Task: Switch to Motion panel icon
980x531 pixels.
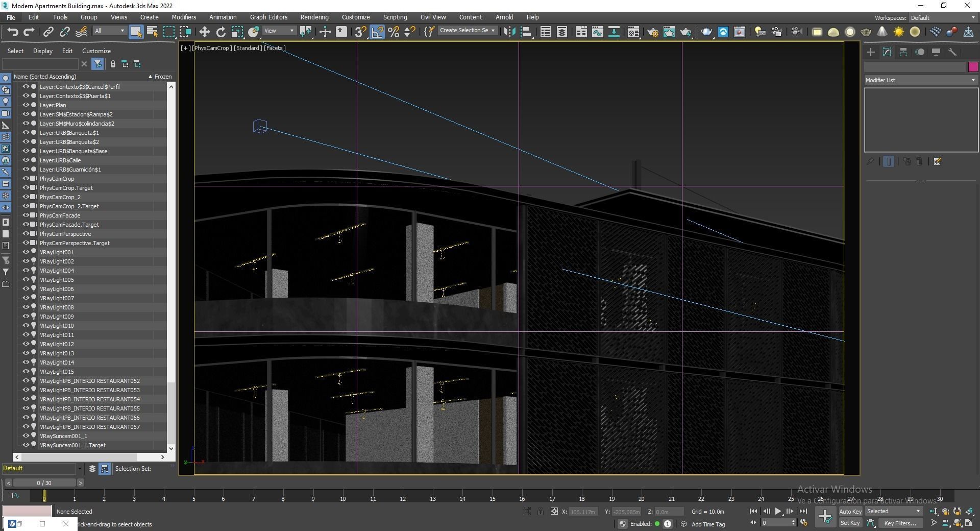Action: tap(920, 52)
